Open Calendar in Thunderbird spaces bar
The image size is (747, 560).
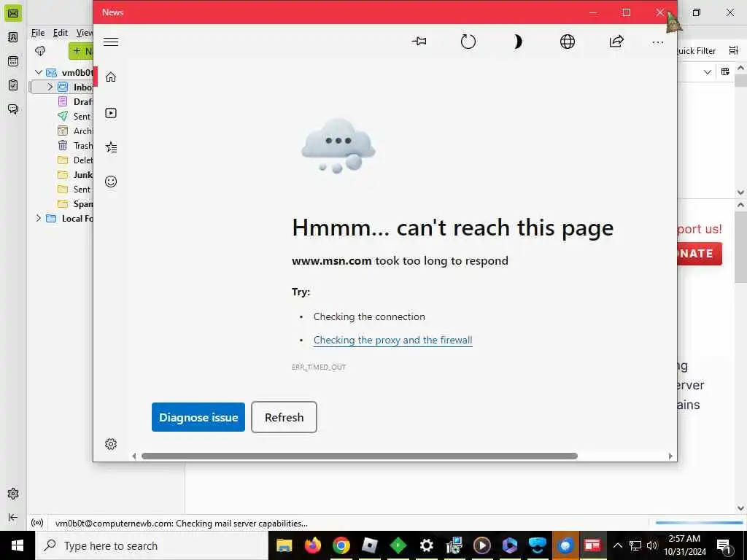click(x=13, y=61)
